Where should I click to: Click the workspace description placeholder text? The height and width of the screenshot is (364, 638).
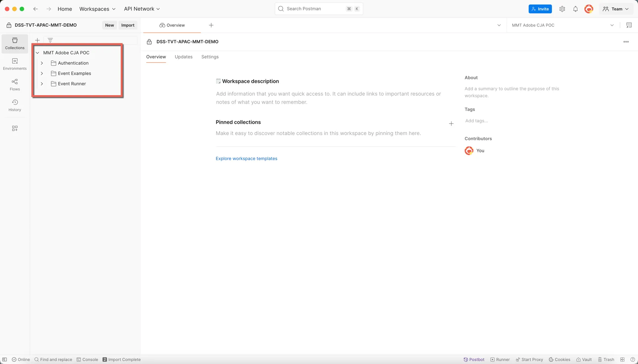pos(329,98)
